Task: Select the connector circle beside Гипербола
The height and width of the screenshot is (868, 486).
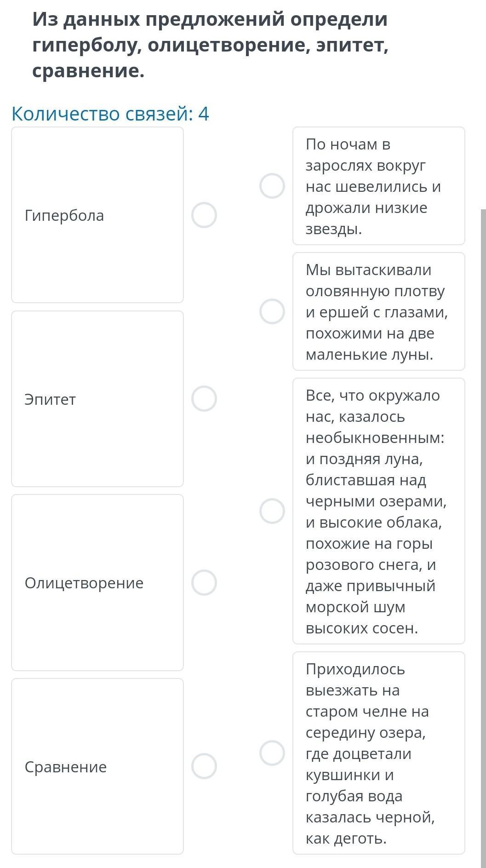Action: point(204,215)
